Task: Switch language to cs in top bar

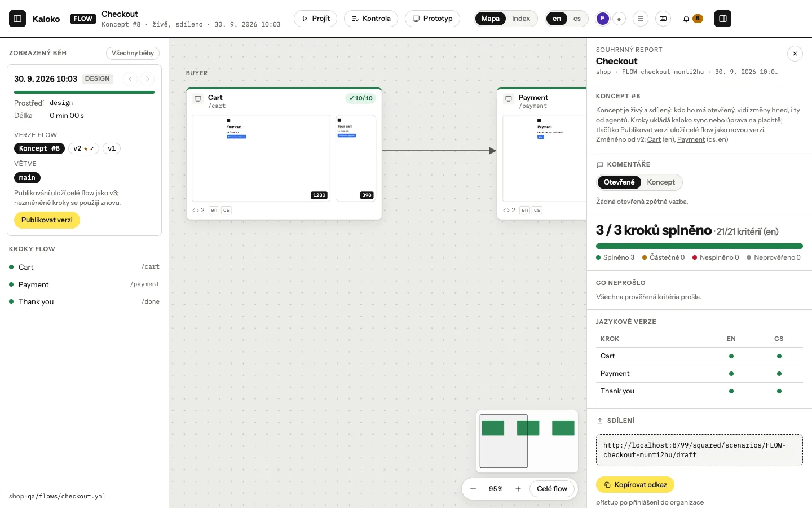Action: pyautogui.click(x=577, y=19)
